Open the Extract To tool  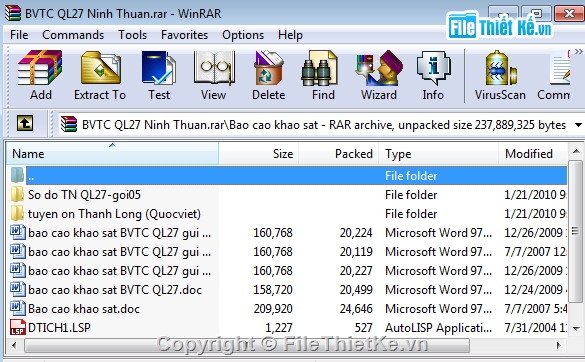coord(100,75)
